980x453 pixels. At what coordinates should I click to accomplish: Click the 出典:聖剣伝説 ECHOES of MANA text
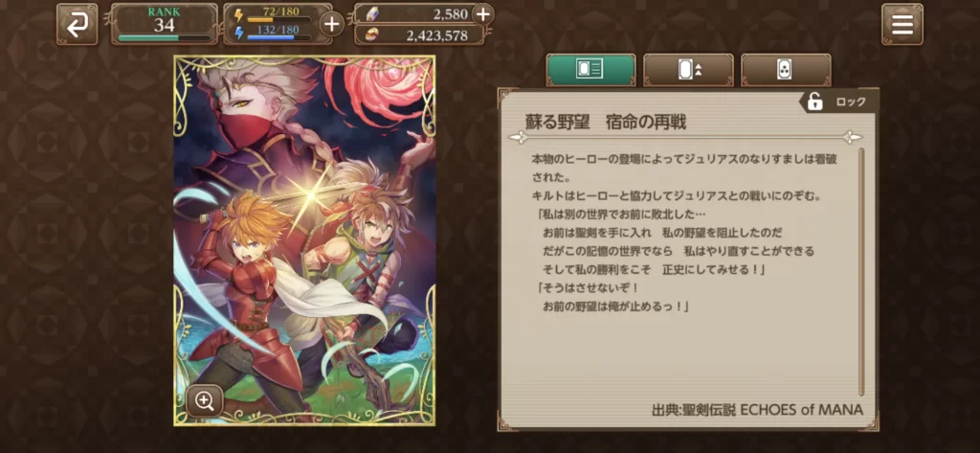click(x=757, y=410)
